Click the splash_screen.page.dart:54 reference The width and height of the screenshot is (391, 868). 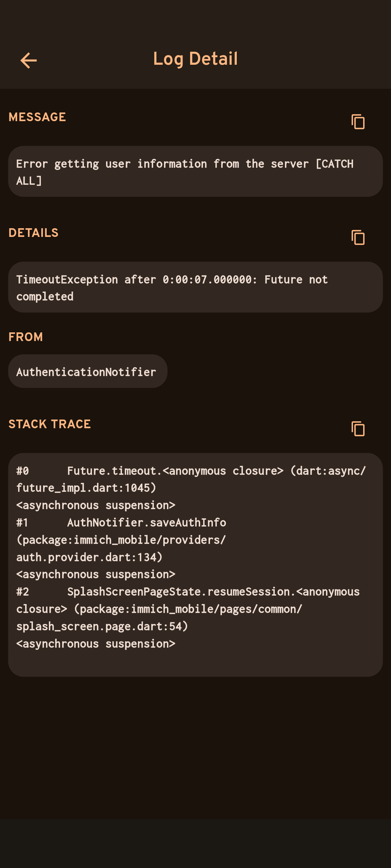102,626
